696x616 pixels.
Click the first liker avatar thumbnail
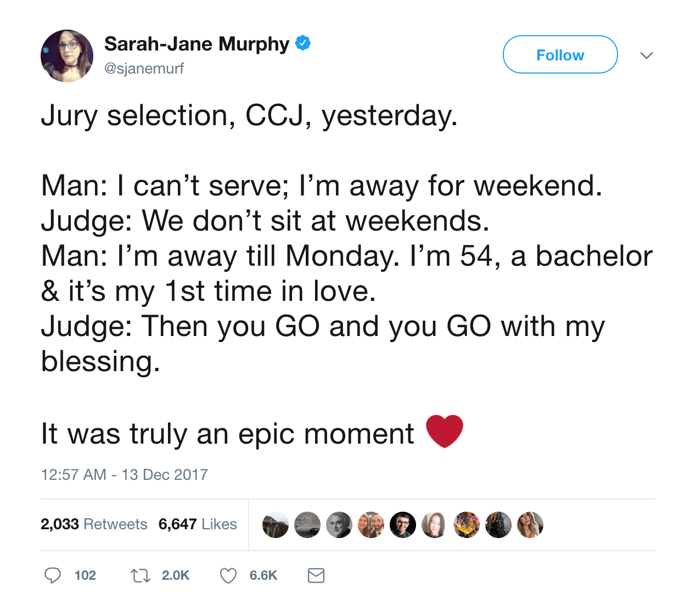click(275, 524)
